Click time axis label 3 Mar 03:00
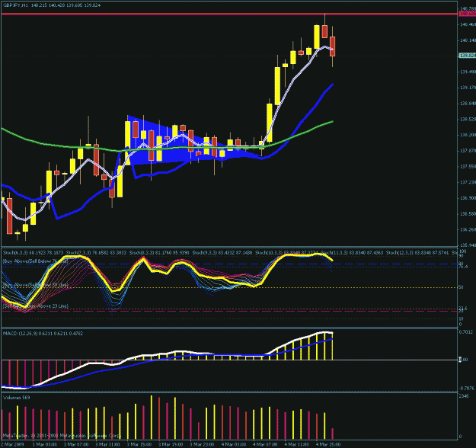The height and width of the screenshot is (448, 476). tap(44, 444)
